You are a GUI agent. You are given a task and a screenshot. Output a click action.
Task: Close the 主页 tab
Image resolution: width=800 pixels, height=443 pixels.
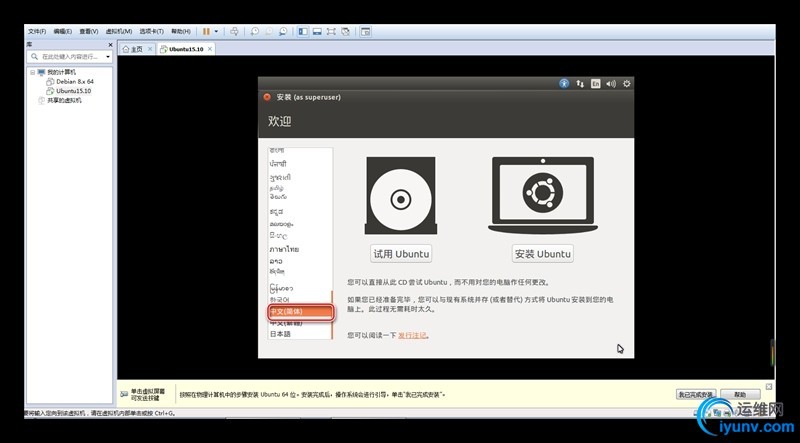pyautogui.click(x=149, y=49)
